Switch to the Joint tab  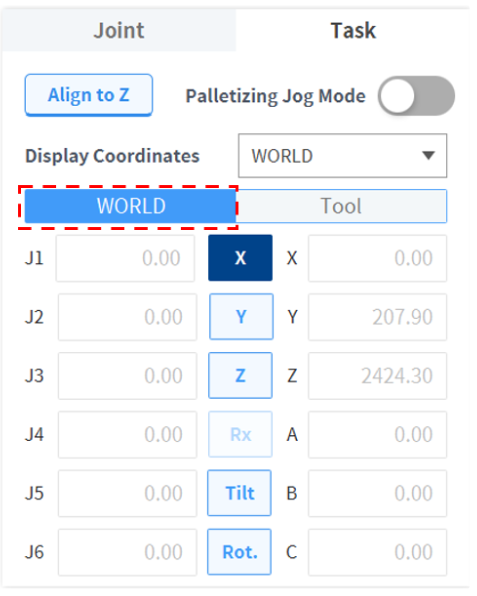point(119,30)
